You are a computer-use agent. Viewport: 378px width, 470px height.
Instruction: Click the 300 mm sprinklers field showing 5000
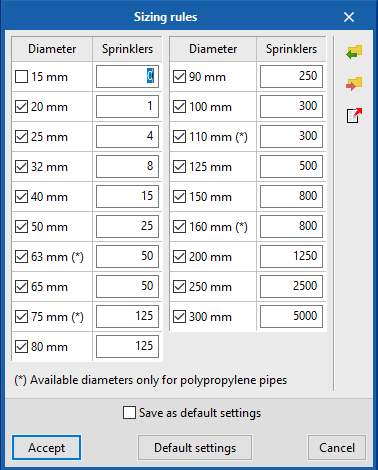291,316
